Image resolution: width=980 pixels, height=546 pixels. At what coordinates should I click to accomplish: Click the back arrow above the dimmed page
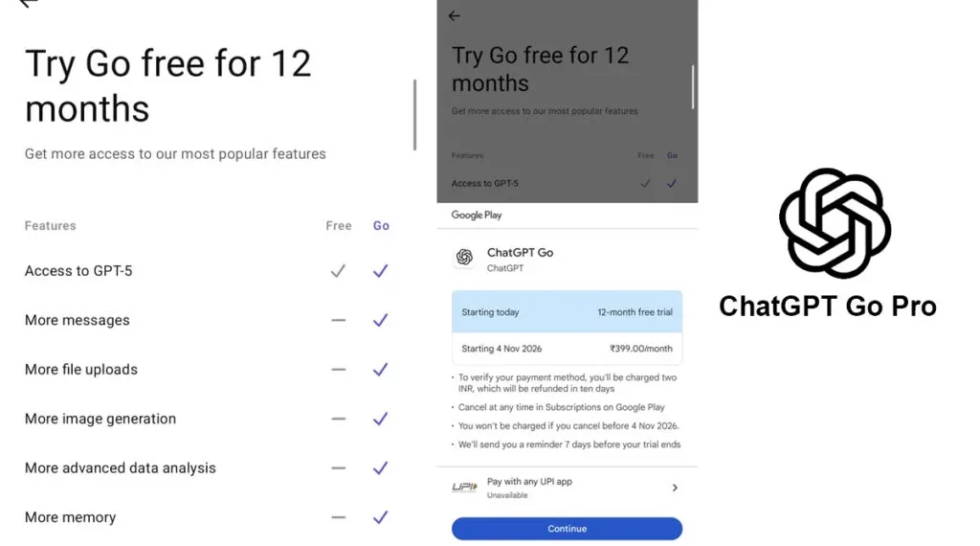point(454,15)
